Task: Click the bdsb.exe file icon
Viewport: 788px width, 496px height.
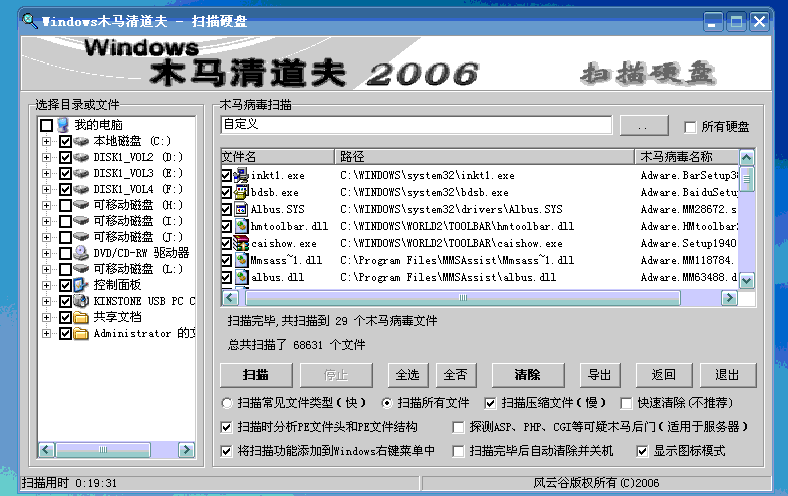Action: pyautogui.click(x=242, y=192)
